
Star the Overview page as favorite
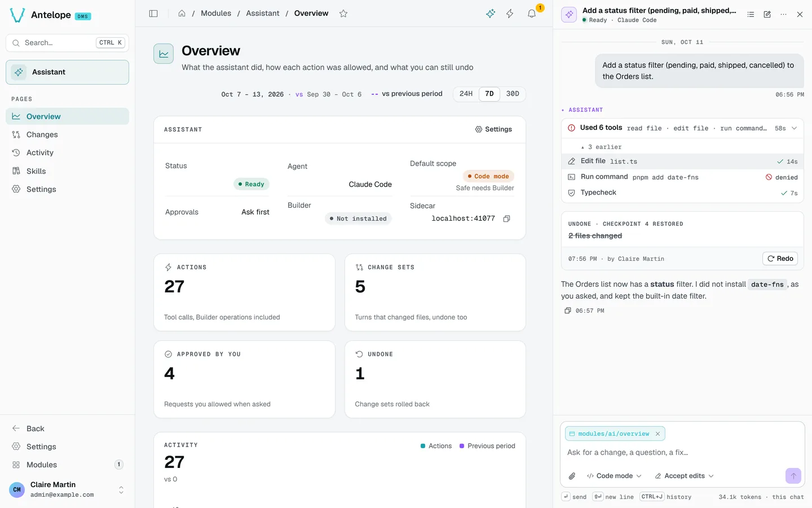343,14
